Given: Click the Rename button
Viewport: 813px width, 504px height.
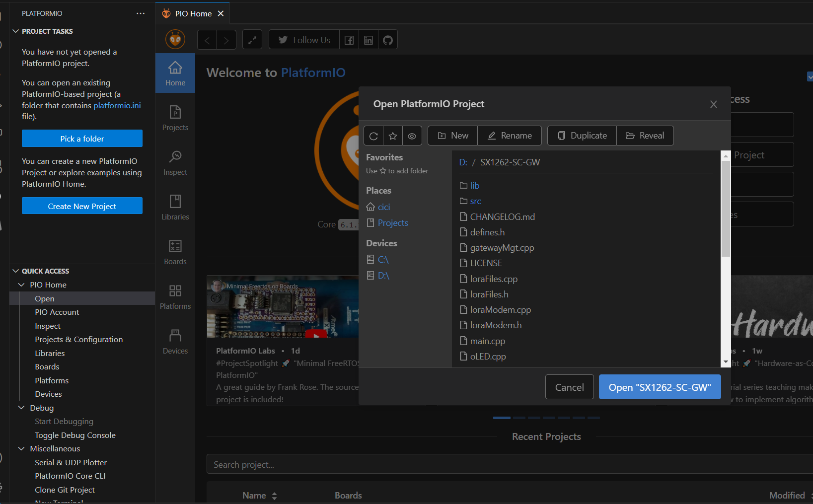Looking at the screenshot, I should pos(510,136).
